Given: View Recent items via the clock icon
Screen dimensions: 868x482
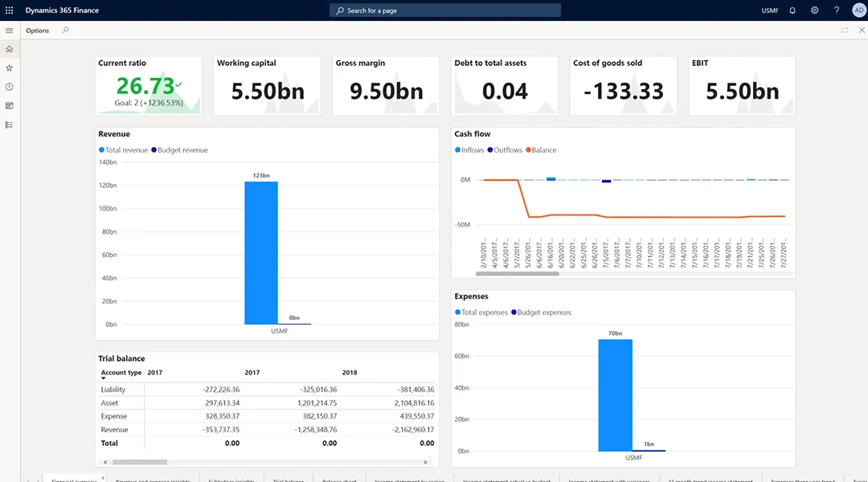Looking at the screenshot, I should tap(9, 87).
